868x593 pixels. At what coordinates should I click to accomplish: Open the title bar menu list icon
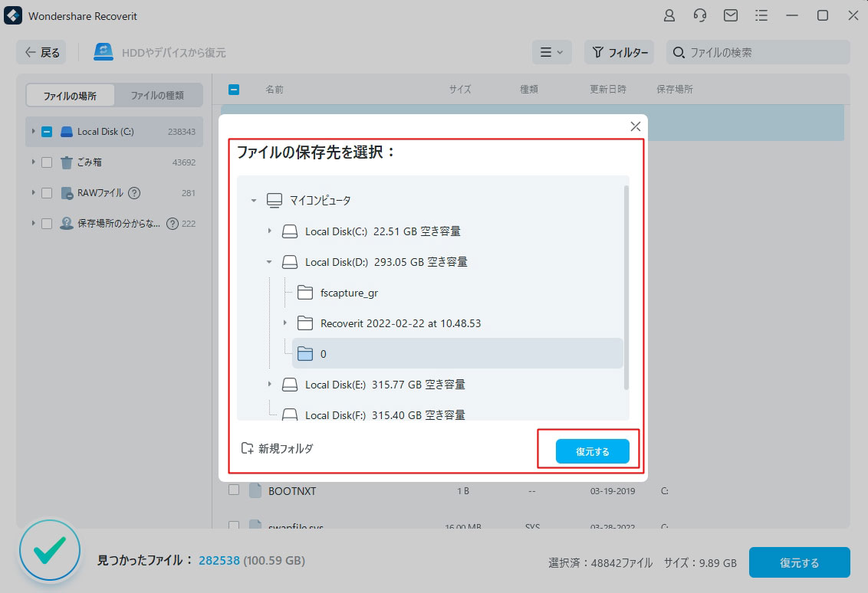point(761,15)
